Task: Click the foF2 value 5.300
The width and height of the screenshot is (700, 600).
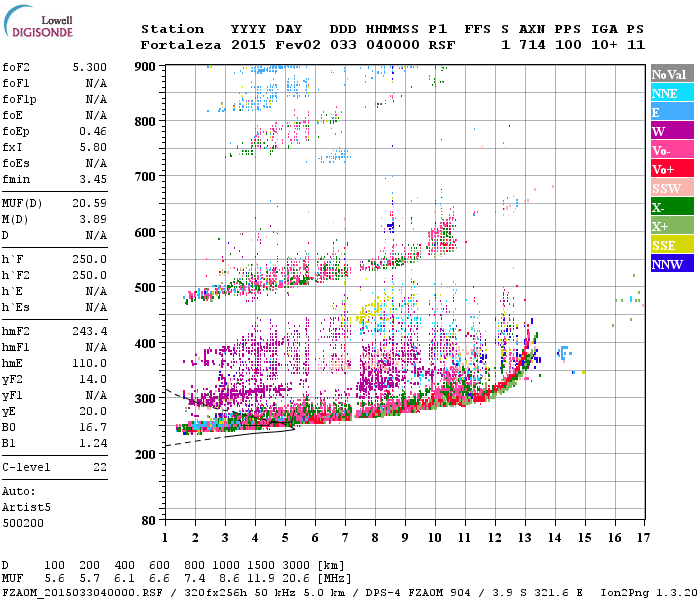Action: [90, 67]
